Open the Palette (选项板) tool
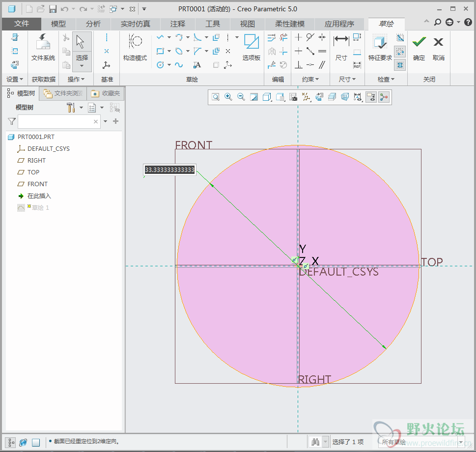Screen dimensions: 476x452 pyautogui.click(x=252, y=47)
